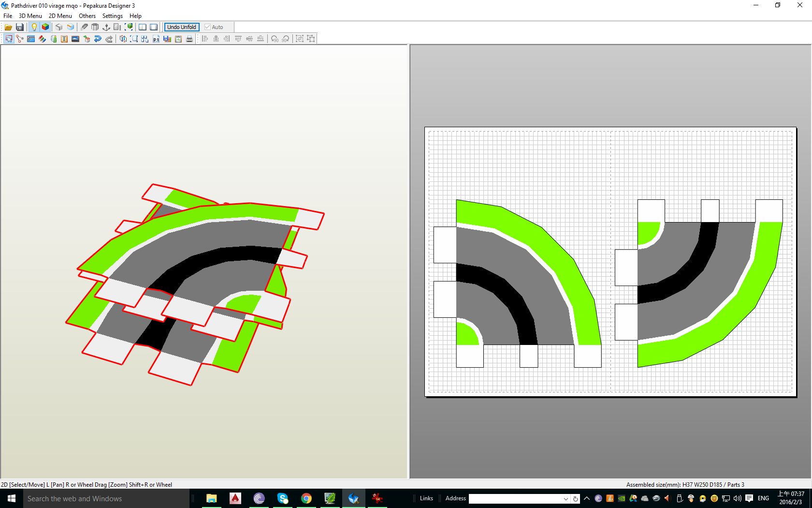This screenshot has height=508, width=812.
Task: Expand the taskbar Address dropdown arrow
Action: click(566, 499)
